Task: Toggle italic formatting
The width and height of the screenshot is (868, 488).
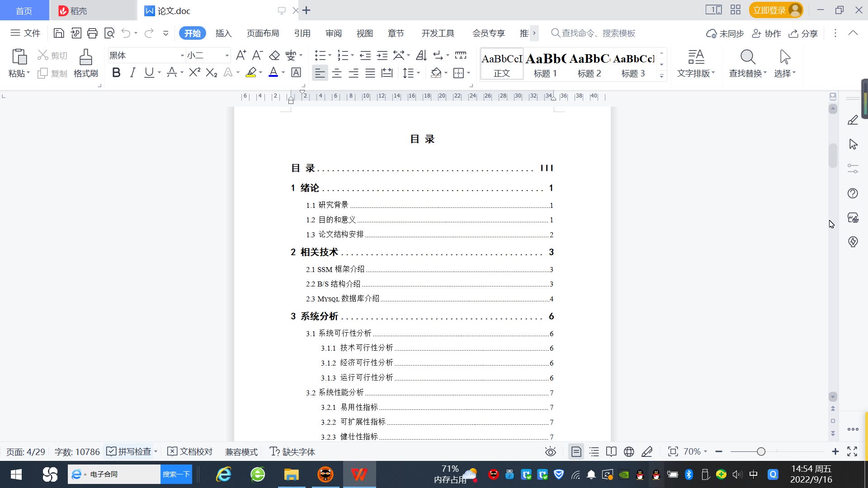Action: click(x=132, y=72)
